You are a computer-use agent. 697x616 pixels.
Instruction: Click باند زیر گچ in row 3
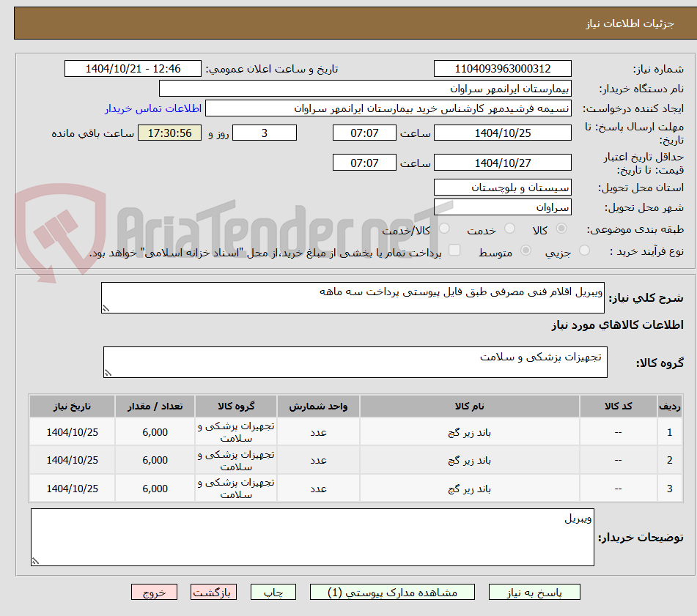[469, 489]
